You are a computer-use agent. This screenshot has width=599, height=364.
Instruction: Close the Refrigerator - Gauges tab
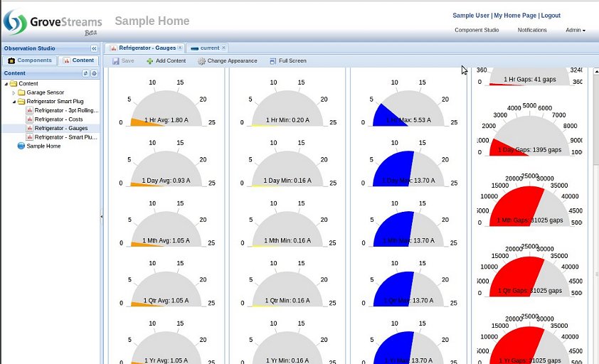click(180, 48)
